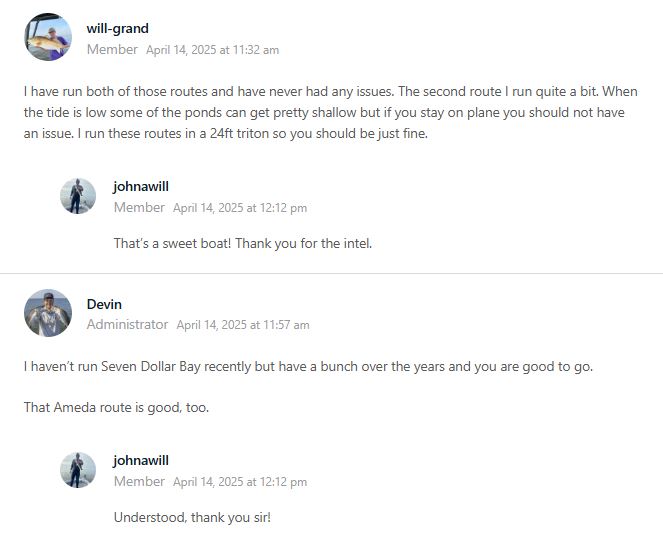Image resolution: width=663 pixels, height=544 pixels.
Task: Click johnawill's avatar on sweet boat reply
Action: pyautogui.click(x=78, y=196)
